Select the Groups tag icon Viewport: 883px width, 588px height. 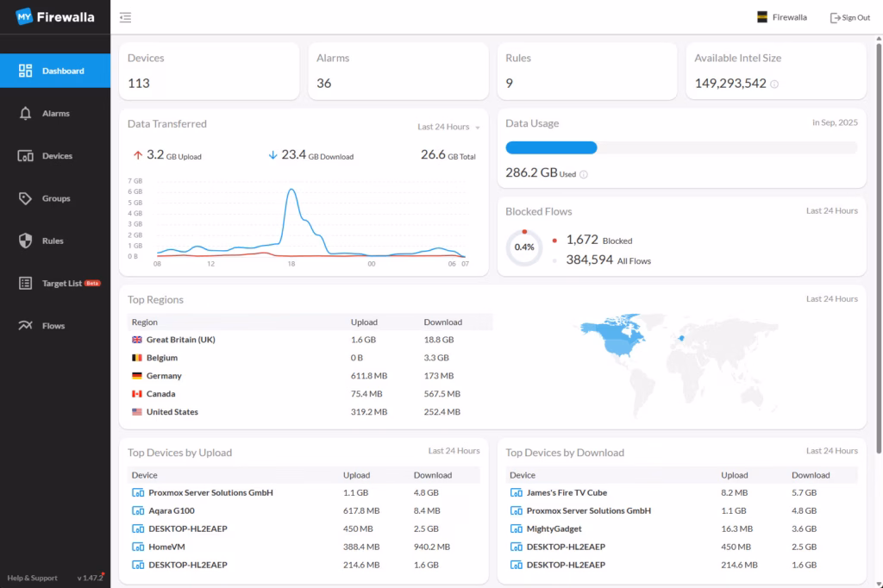26,198
